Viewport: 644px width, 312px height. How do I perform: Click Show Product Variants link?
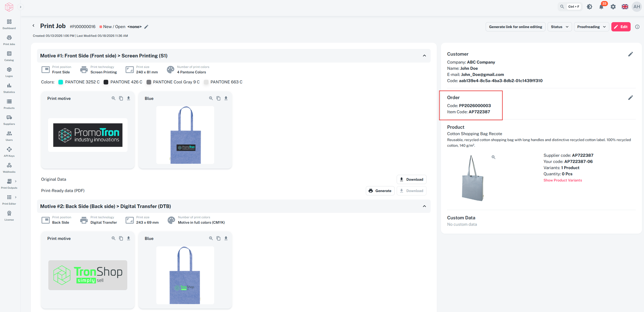[x=563, y=180]
